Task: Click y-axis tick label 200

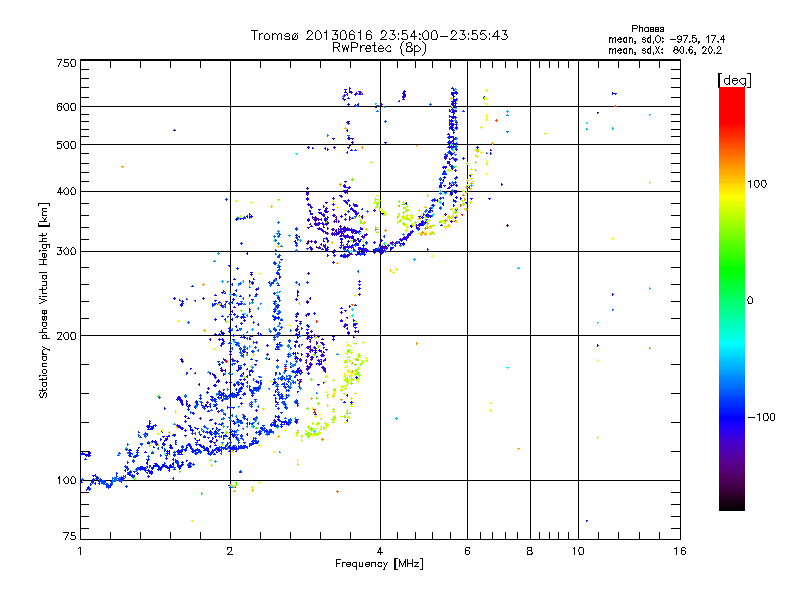Action: click(66, 336)
